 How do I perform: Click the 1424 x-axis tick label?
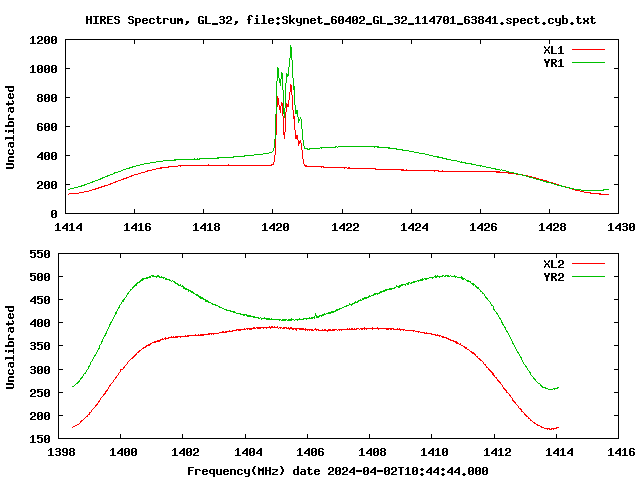[x=414, y=227]
